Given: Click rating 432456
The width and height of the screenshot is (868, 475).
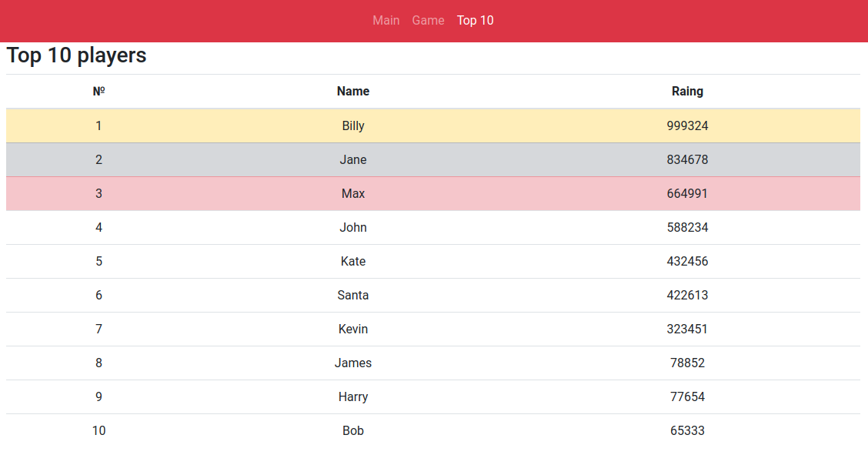Looking at the screenshot, I should pos(687,261).
